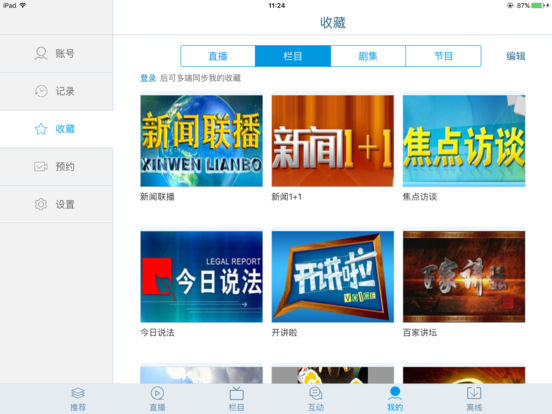The height and width of the screenshot is (414, 552).
Task: Go to 推荐 recommendations in bottom bar
Action: click(x=78, y=399)
